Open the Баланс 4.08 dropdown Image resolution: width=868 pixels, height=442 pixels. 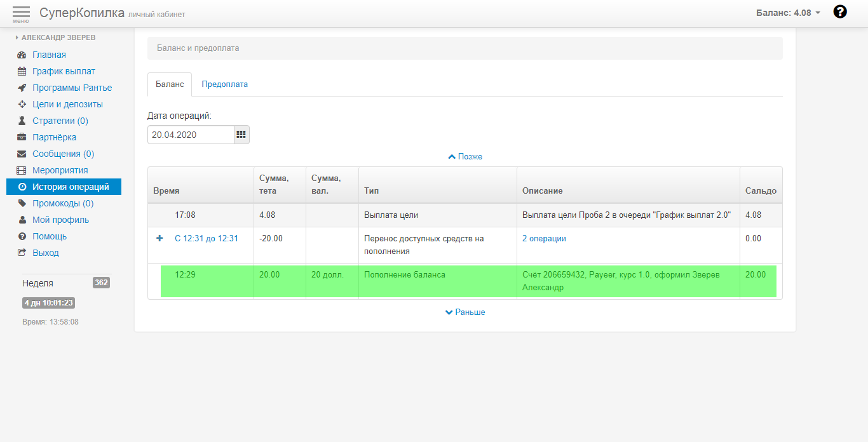788,13
